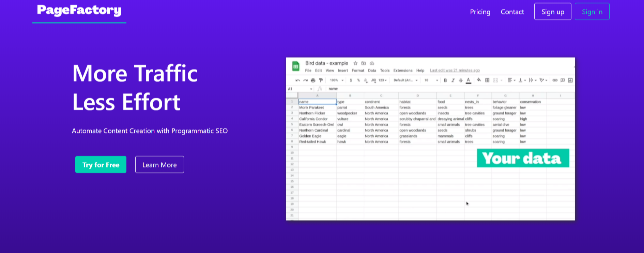Screen dimensions: 644x253
Task: Select the 'California Condor' cell
Action: pyautogui.click(x=317, y=119)
